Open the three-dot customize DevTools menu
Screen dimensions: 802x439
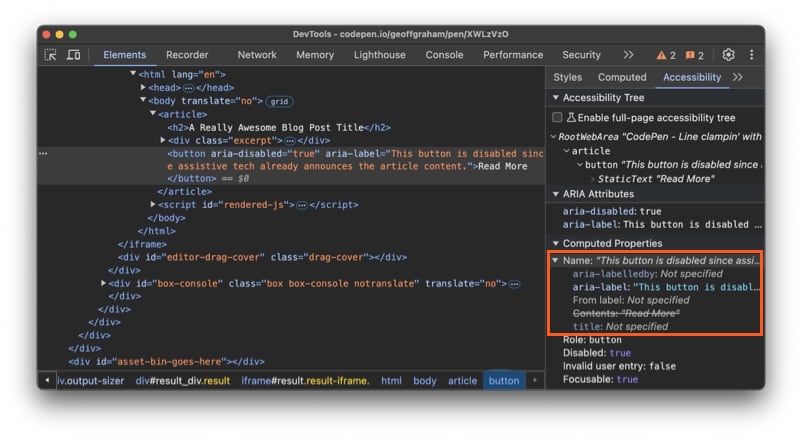tap(751, 55)
